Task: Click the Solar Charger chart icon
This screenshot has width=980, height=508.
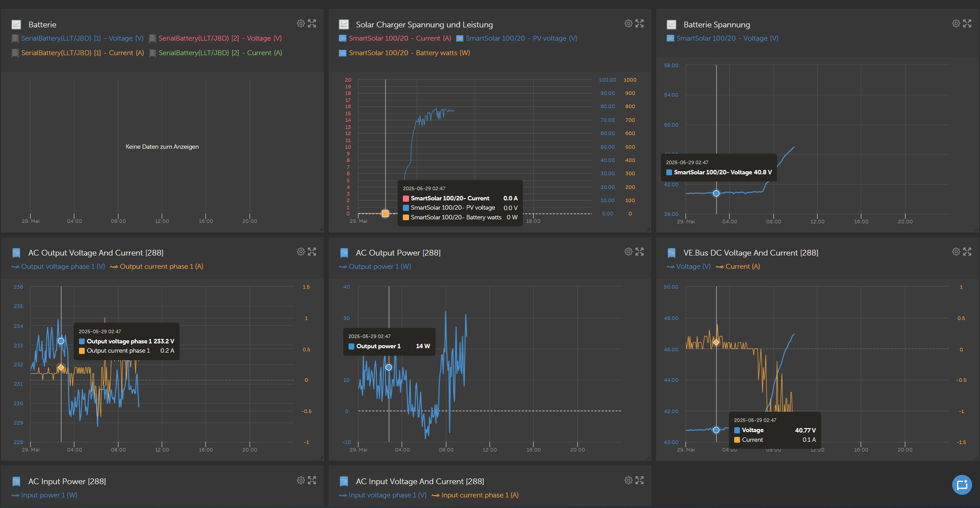Action: tap(344, 25)
